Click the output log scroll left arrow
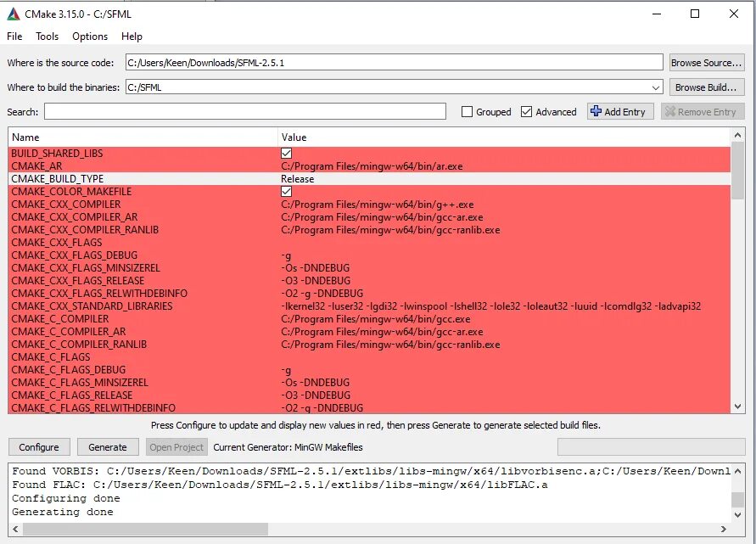This screenshot has height=544, width=756. point(15,529)
